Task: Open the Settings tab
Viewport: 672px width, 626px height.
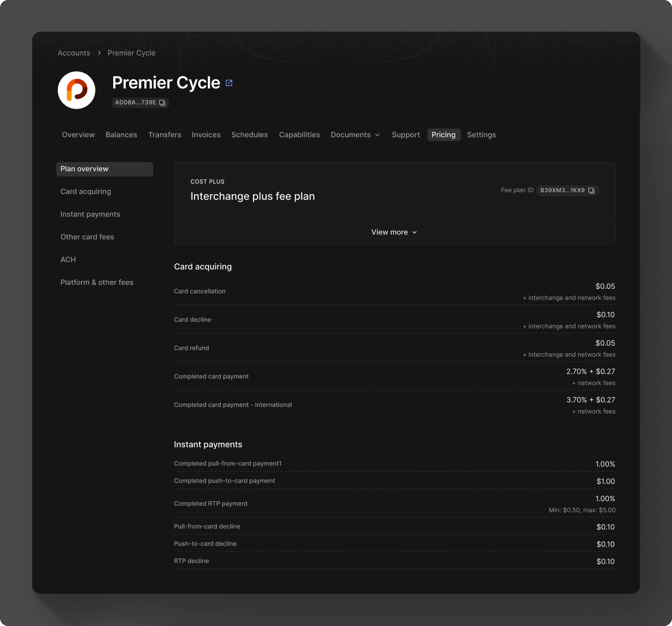Action: (481, 135)
